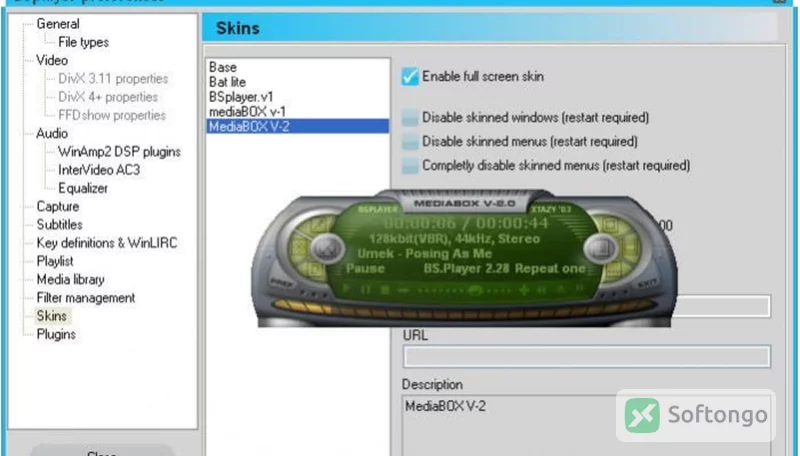Select Skins in the preferences tree

52,316
